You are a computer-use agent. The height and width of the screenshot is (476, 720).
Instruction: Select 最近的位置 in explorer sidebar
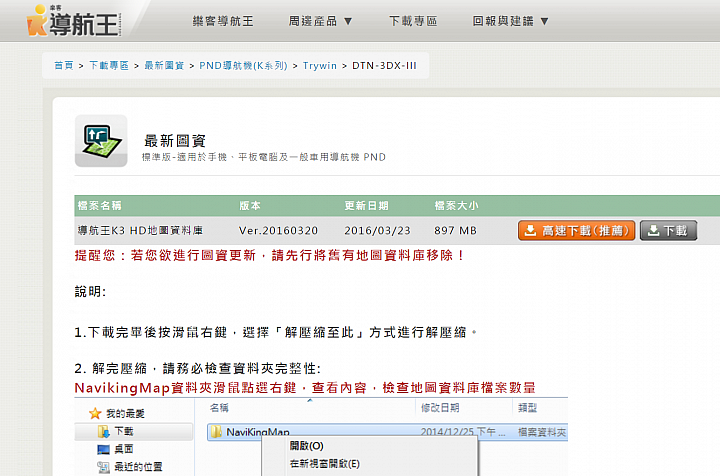click(130, 467)
